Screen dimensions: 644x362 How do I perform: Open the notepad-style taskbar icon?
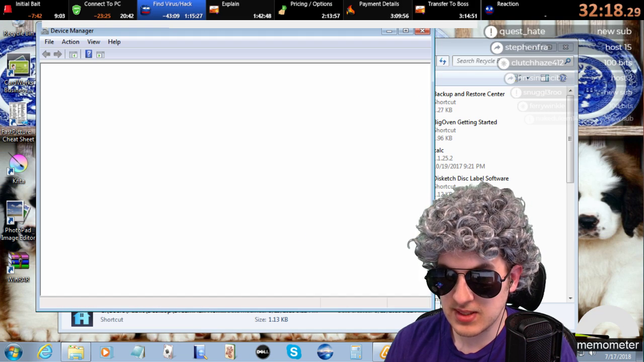[x=137, y=352]
